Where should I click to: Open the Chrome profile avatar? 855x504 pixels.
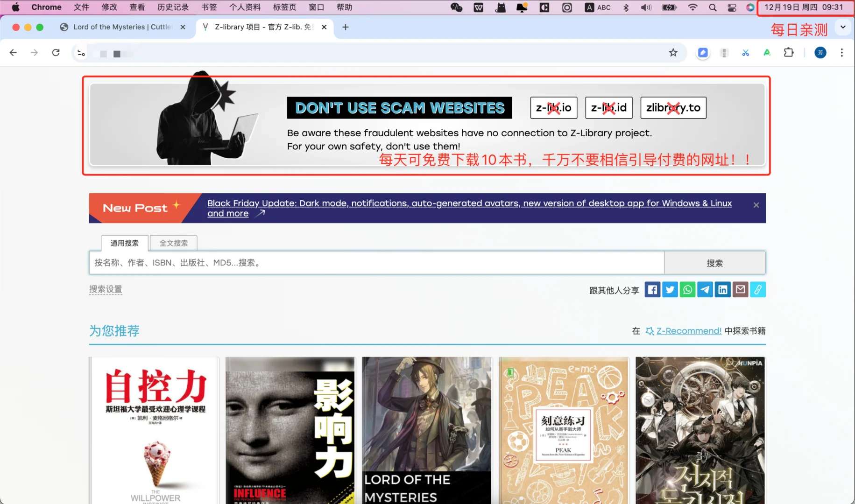pyautogui.click(x=820, y=53)
